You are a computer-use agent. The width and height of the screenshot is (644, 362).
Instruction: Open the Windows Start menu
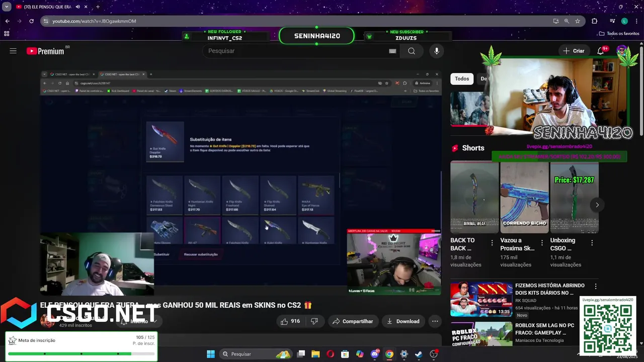coord(211,354)
